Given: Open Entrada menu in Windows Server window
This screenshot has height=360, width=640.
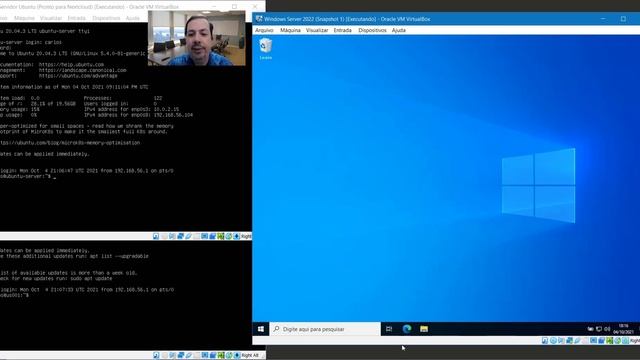Looking at the screenshot, I should pos(342,30).
